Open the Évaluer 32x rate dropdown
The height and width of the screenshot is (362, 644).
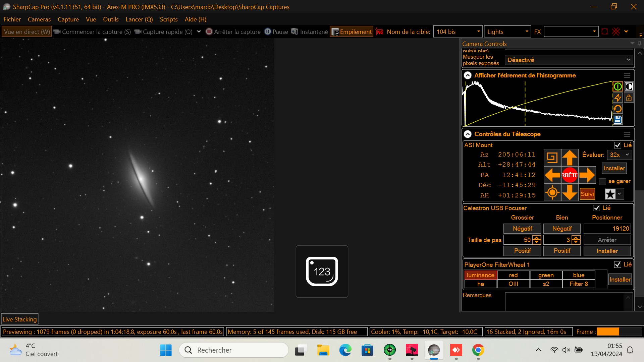[619, 155]
